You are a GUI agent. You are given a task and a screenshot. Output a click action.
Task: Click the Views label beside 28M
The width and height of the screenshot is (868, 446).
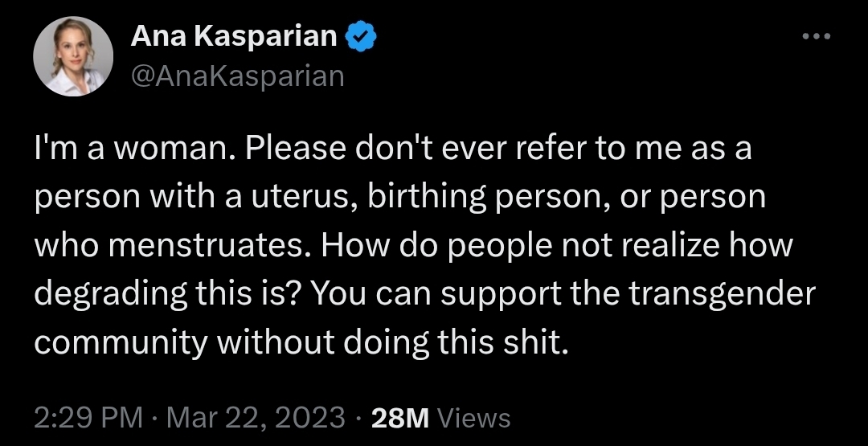476,418
